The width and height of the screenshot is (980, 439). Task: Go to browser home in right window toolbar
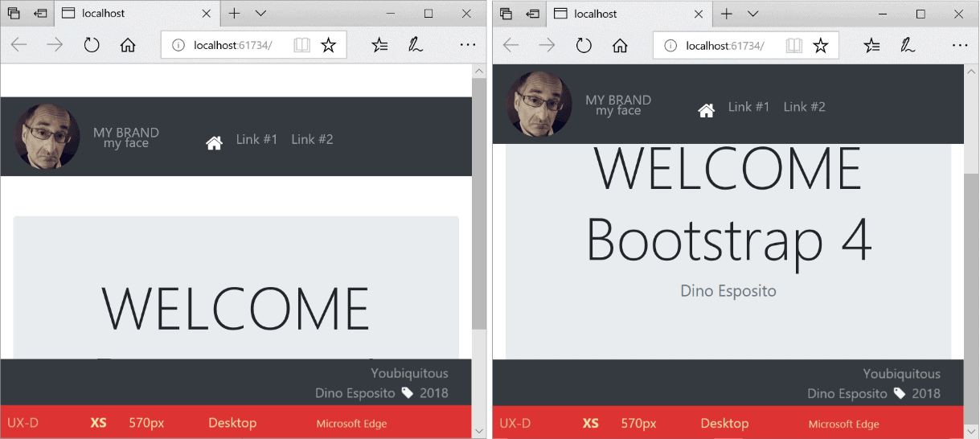coord(620,45)
